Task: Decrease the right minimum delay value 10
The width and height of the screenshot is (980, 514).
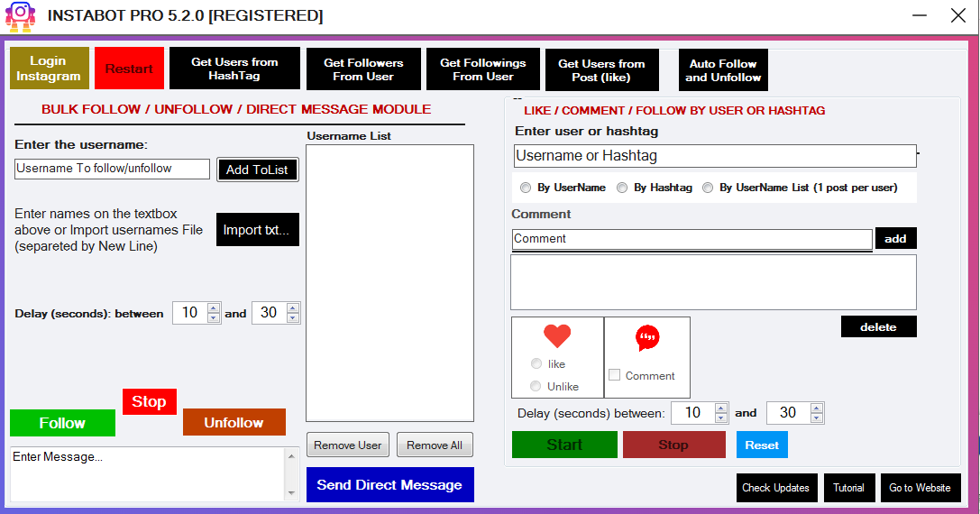Action: click(721, 418)
